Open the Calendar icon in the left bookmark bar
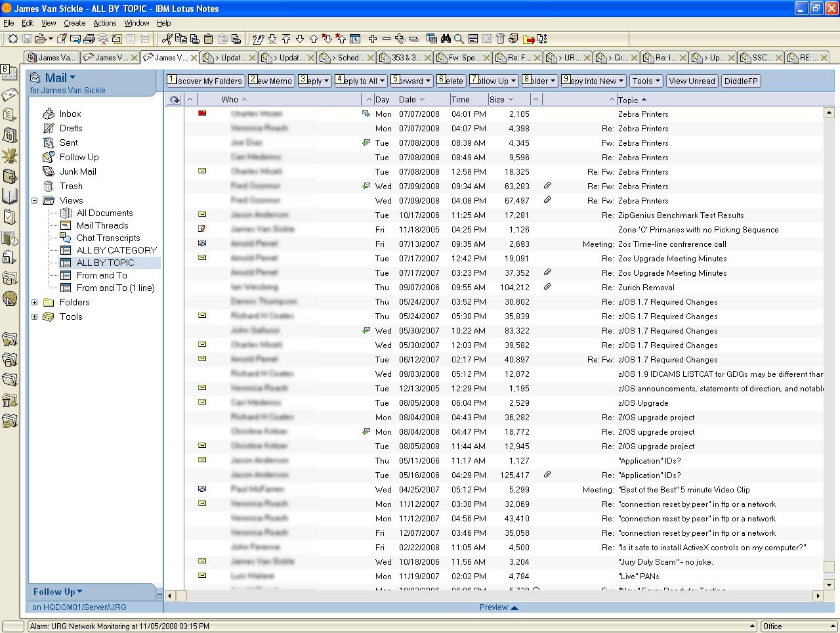 (x=10, y=135)
